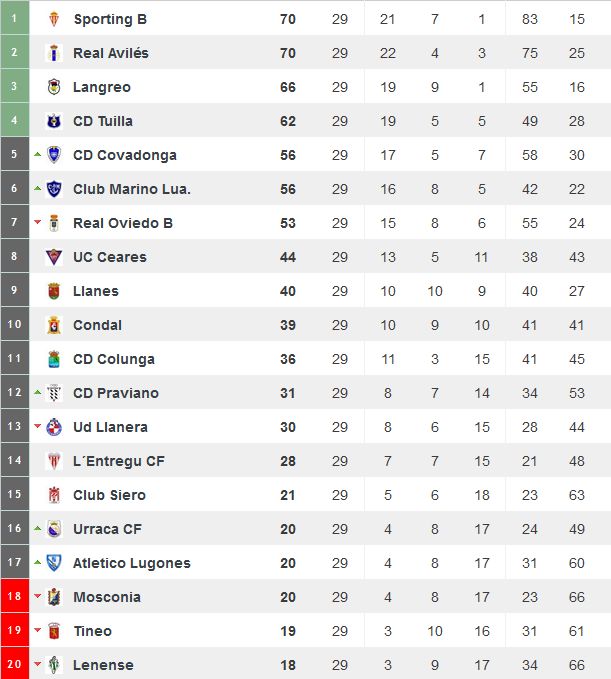Open the Atletico Lugones team link
The image size is (611, 679).
point(132,563)
